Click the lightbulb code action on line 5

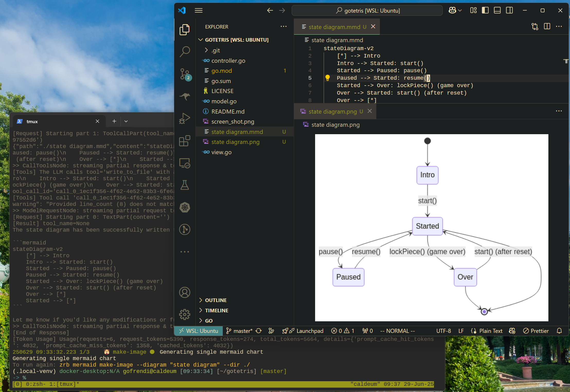point(327,78)
